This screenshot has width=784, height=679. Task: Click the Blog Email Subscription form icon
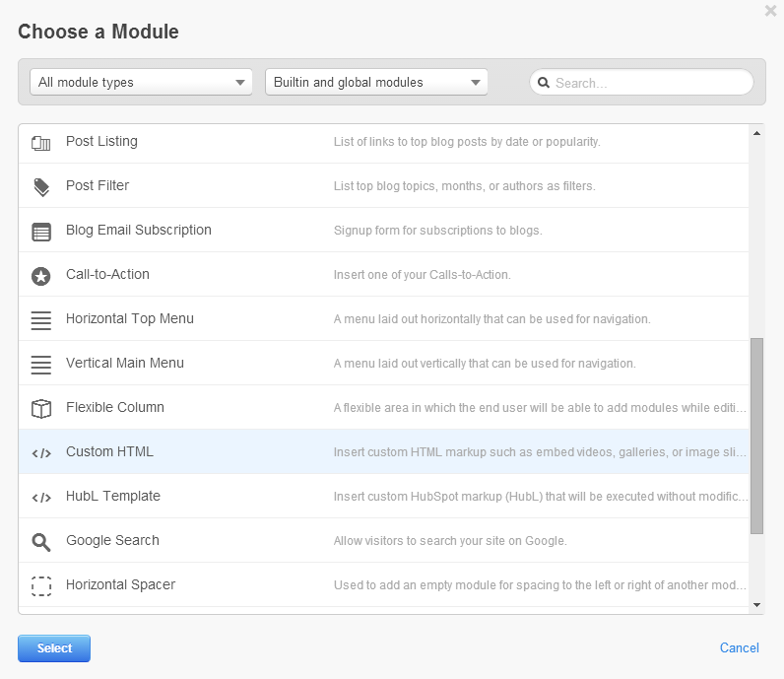click(41, 233)
